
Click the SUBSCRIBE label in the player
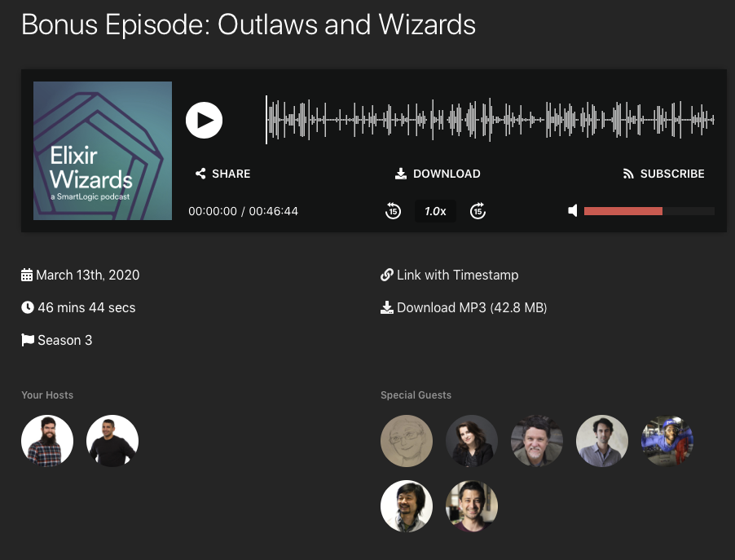[672, 174]
